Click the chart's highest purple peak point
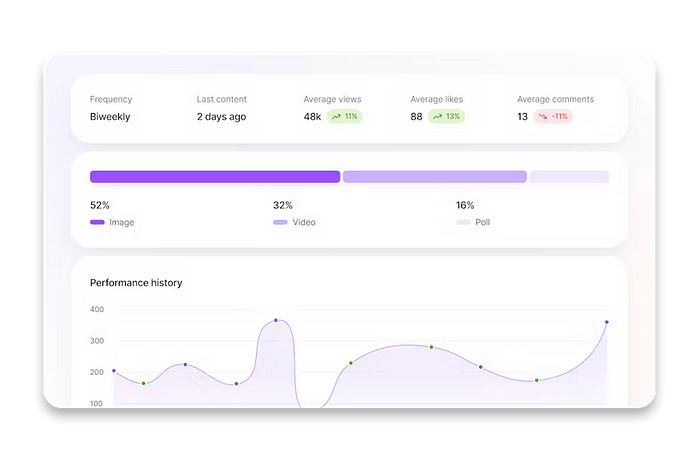 coord(276,320)
